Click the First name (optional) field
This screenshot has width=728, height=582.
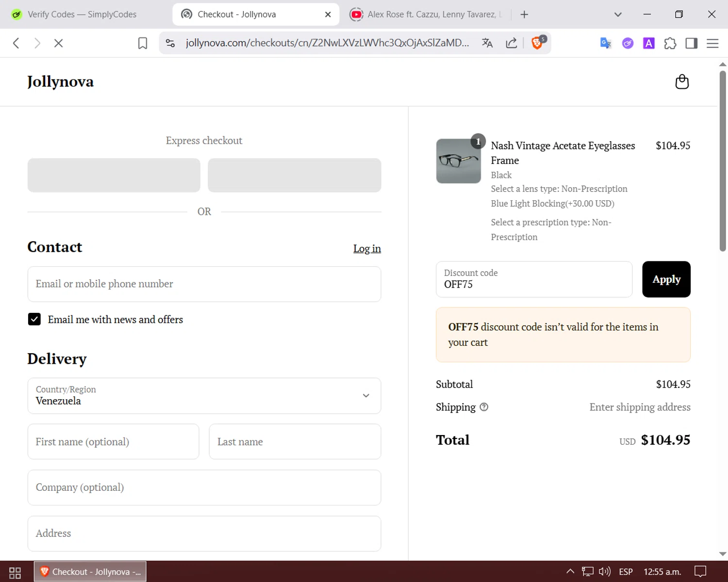(114, 442)
